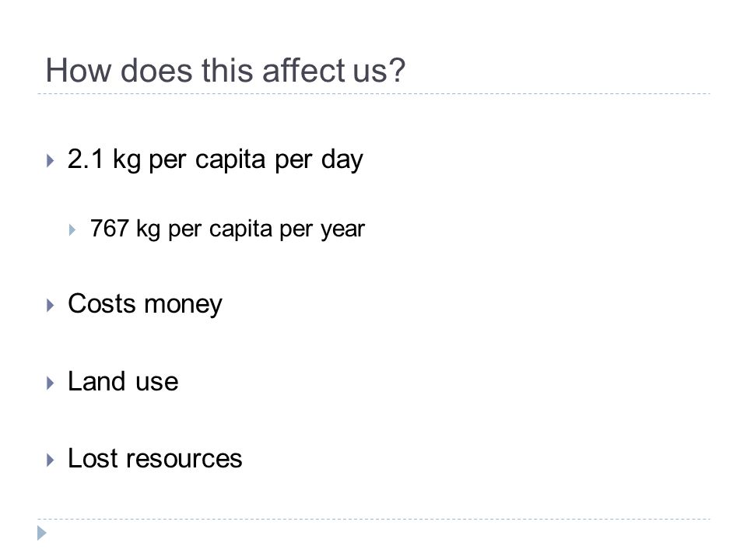
Task: Click the dashed line above the footer
Action: click(373, 519)
